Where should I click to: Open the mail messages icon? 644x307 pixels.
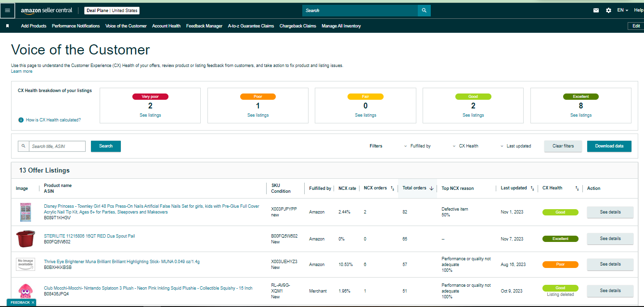point(596,10)
